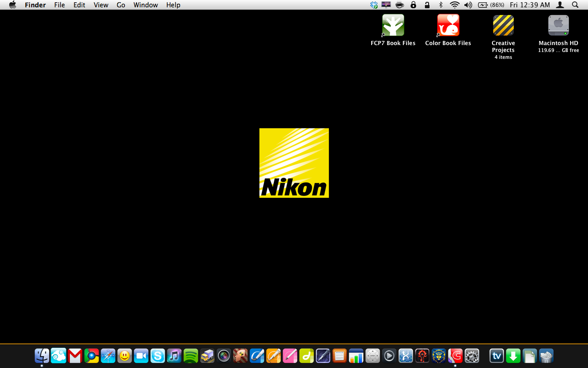Open Finder from the Dock
Screen dimensions: 588x368
[x=42, y=356]
